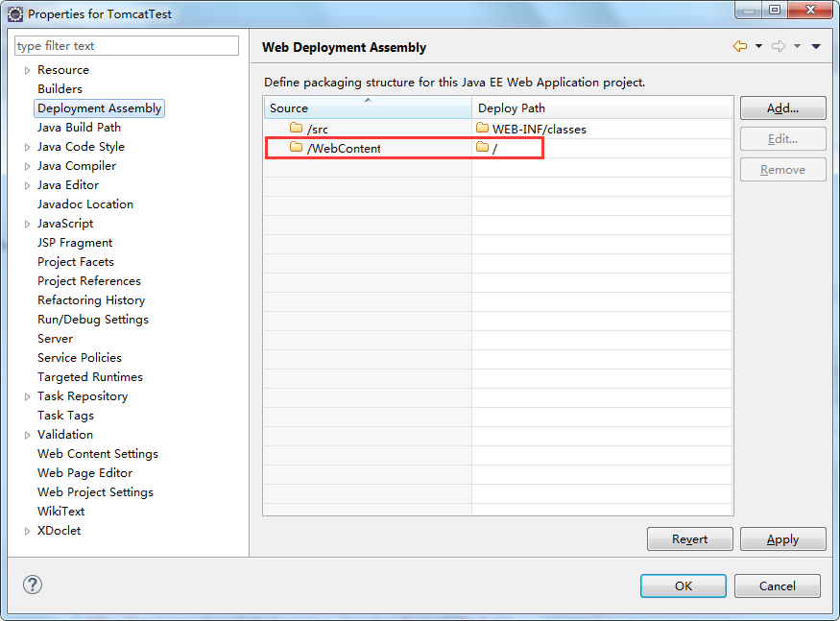840x621 pixels.
Task: Expand the Java Editor node
Action: tap(27, 185)
